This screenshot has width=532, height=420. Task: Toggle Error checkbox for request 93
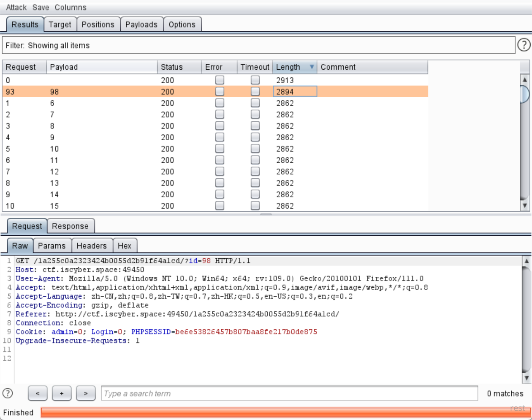pyautogui.click(x=220, y=92)
